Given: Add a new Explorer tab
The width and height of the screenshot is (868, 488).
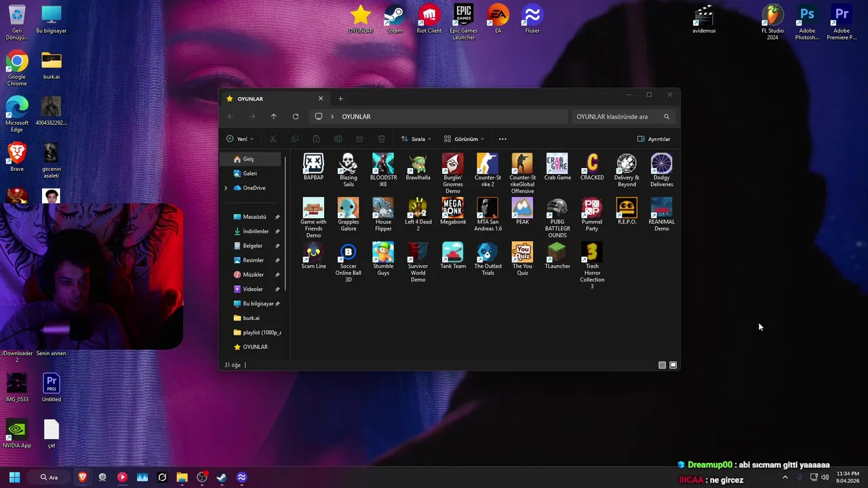Looking at the screenshot, I should pyautogui.click(x=340, y=99).
